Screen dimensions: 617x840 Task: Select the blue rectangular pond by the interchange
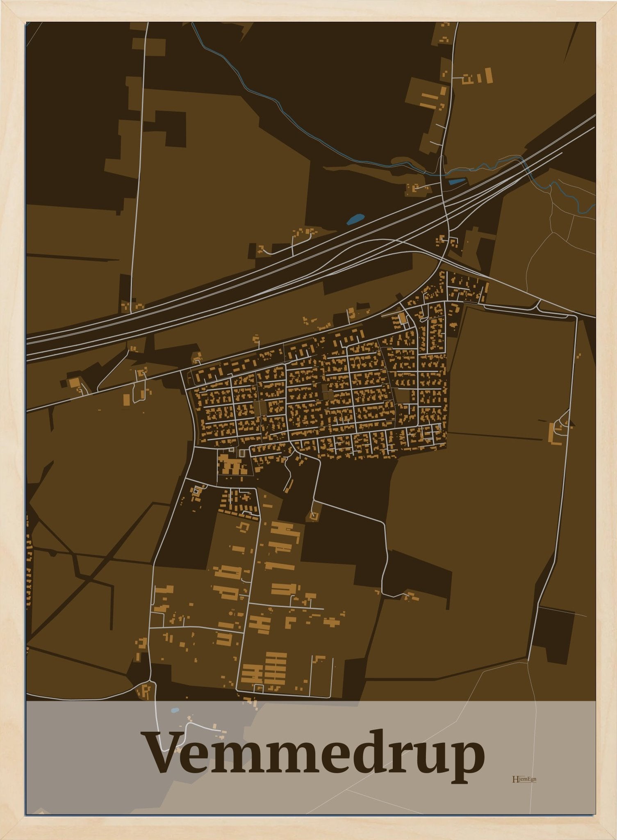click(x=456, y=180)
